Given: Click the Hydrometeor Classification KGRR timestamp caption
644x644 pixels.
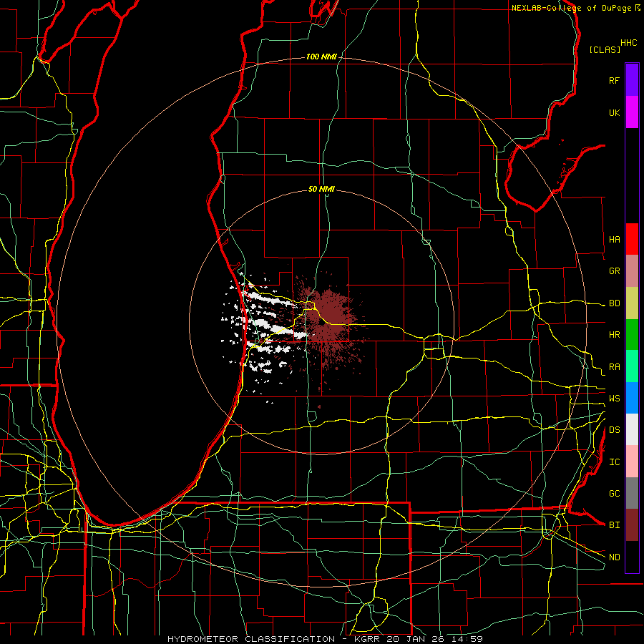Looking at the screenshot, I should (325, 639).
